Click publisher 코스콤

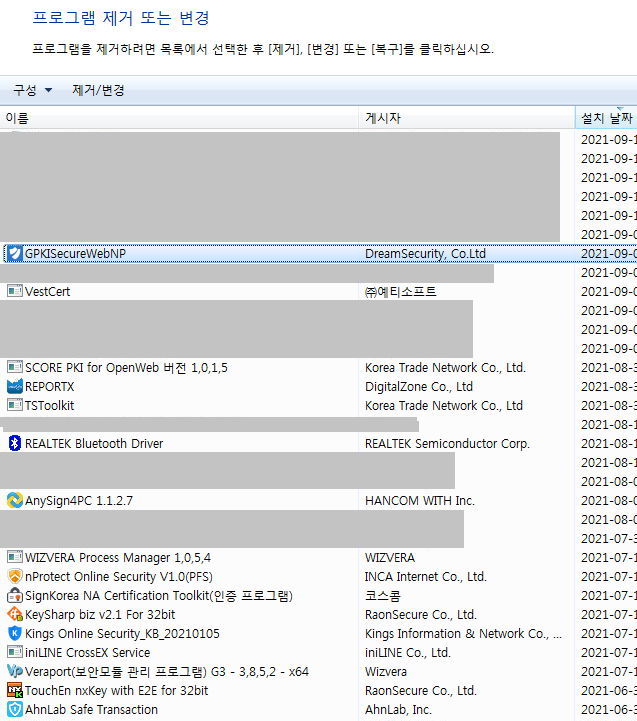[383, 596]
